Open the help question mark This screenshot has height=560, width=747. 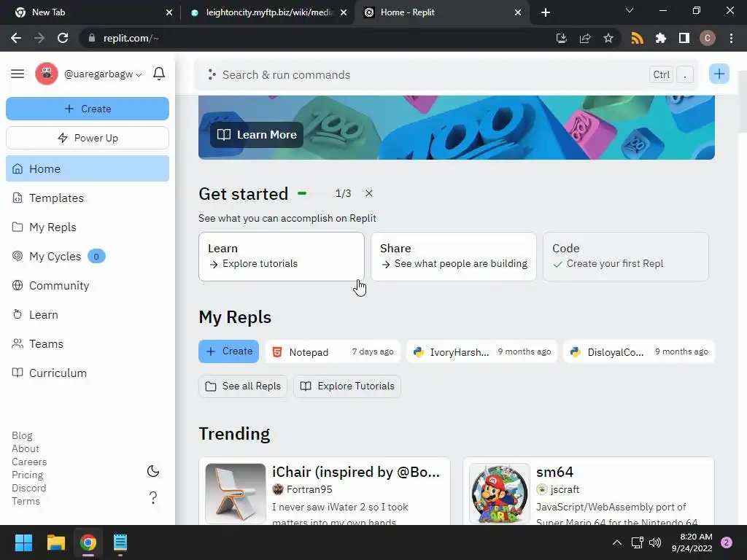[153, 497]
